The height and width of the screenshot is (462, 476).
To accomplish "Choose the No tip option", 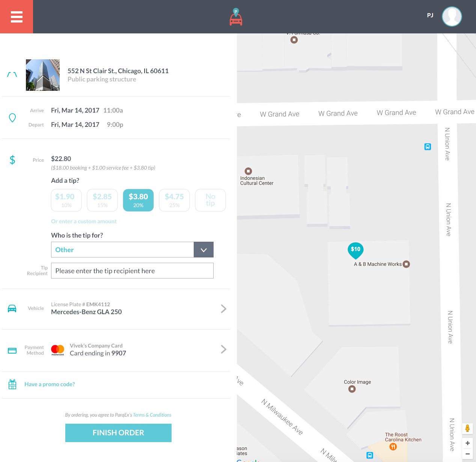I will tap(210, 200).
